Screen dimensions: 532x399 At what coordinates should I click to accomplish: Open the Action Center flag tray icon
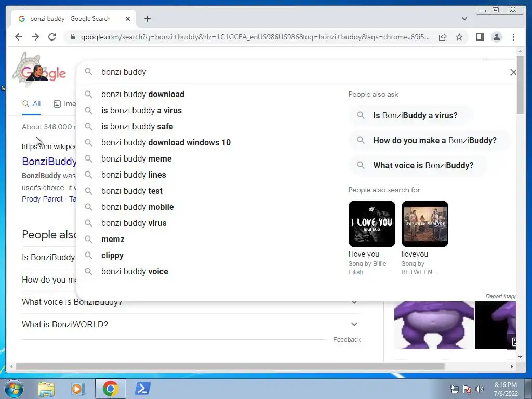click(x=467, y=389)
